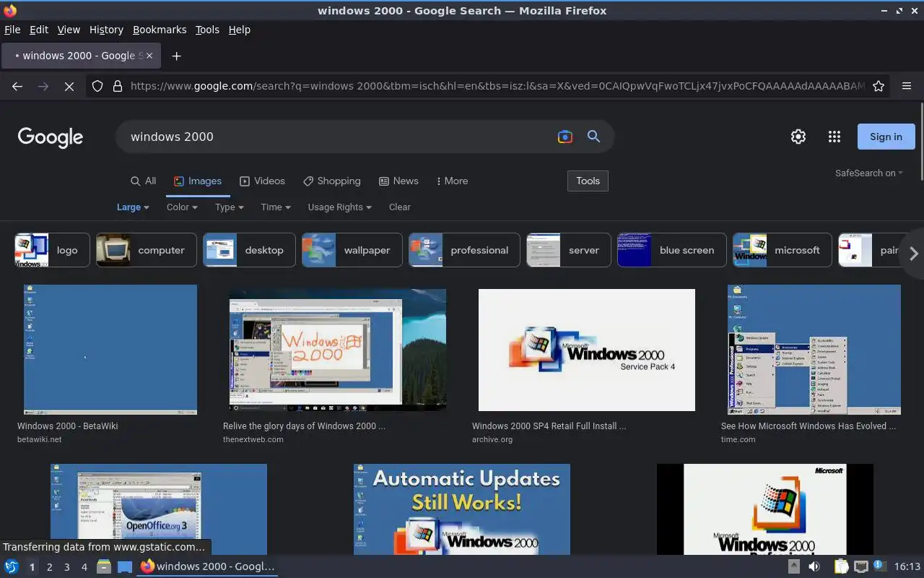Screen dimensions: 924x578
Task: Filter by the logo suggestion chip
Action: pos(52,250)
